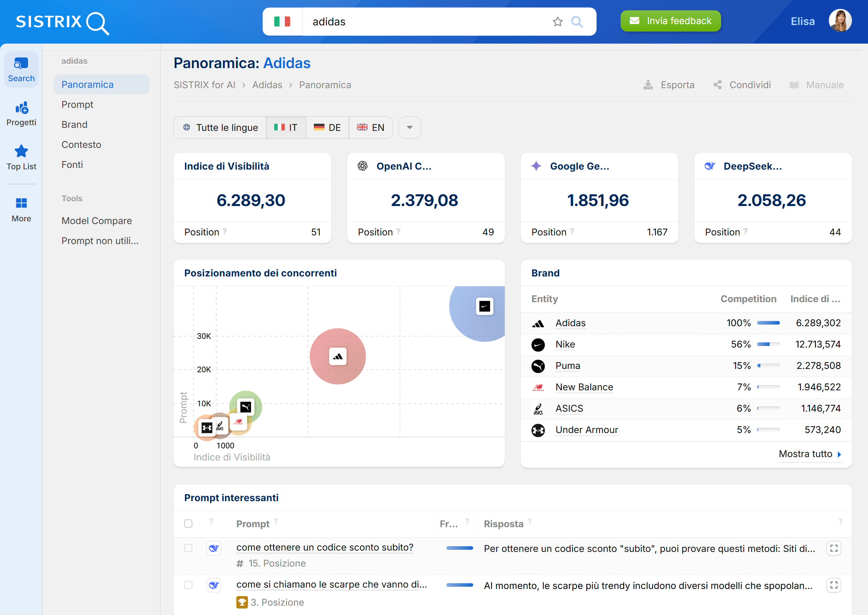Check the box for 'come si chiamano le scarpe' prompt
Screen dimensions: 868x615
point(188,585)
